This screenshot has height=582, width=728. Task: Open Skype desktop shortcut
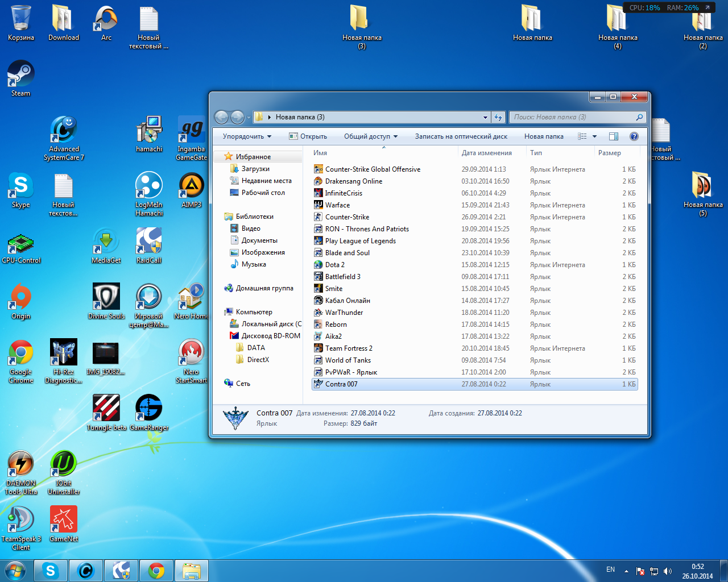coord(21,190)
